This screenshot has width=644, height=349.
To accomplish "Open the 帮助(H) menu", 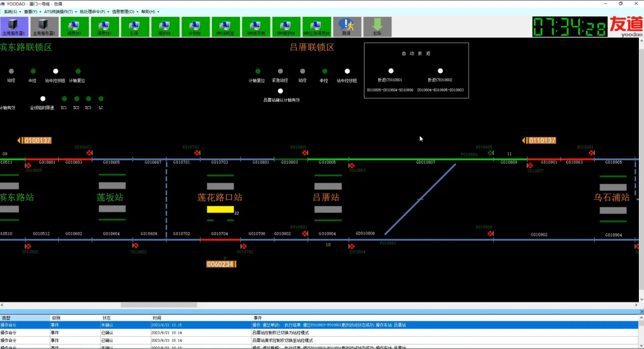I will 150,11.
